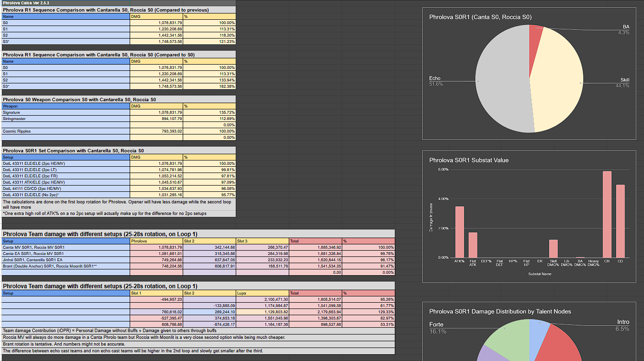644x361 pixels.
Task: Select the DotL 43311 ELE/ELE (No 2pc)* row
Action: click(x=66, y=195)
